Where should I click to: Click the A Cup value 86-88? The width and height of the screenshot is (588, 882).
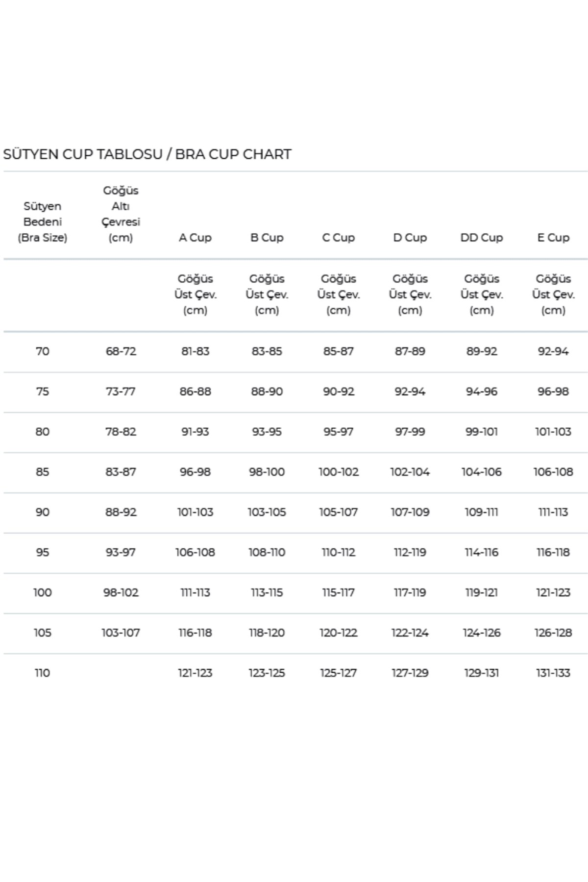pyautogui.click(x=195, y=392)
